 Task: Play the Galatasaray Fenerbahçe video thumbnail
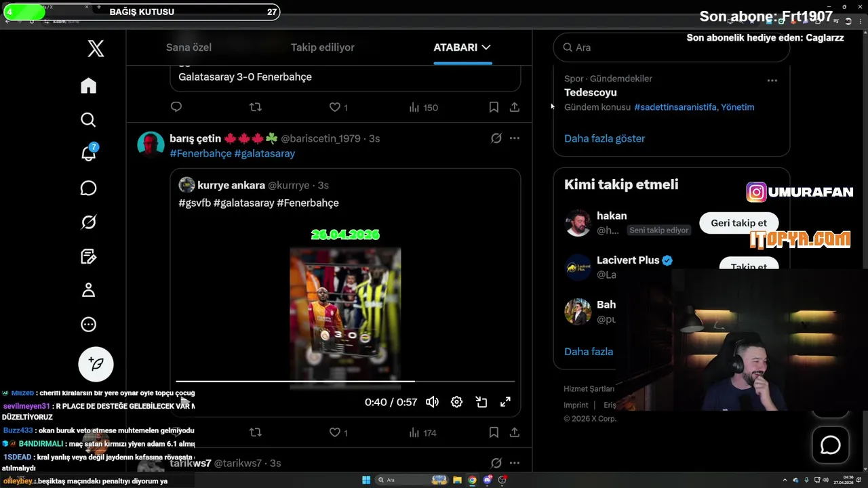pos(345,317)
